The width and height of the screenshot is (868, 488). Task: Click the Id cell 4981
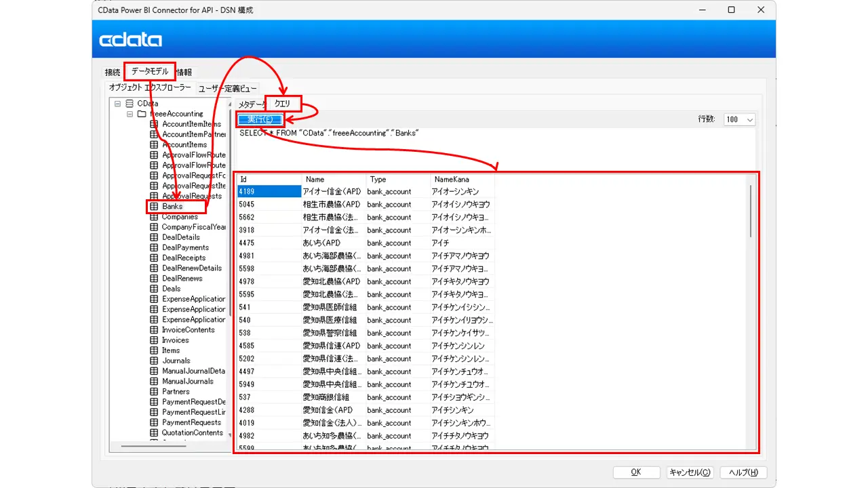click(x=269, y=256)
